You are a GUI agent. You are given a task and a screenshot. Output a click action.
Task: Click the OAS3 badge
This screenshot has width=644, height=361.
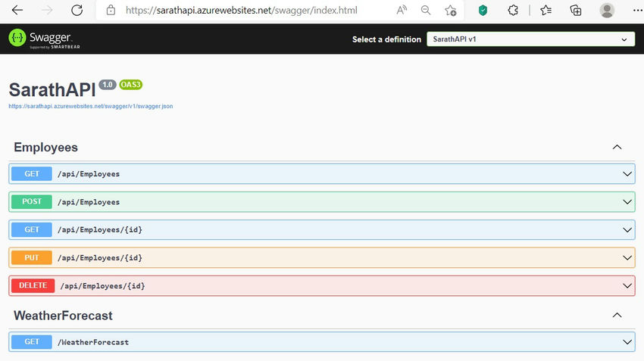click(x=130, y=85)
